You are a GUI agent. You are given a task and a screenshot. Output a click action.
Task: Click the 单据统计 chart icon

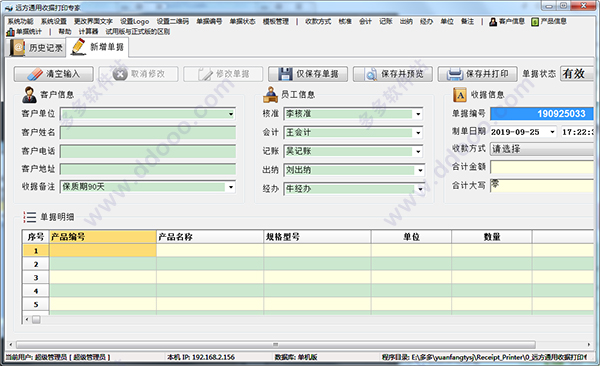[10, 32]
